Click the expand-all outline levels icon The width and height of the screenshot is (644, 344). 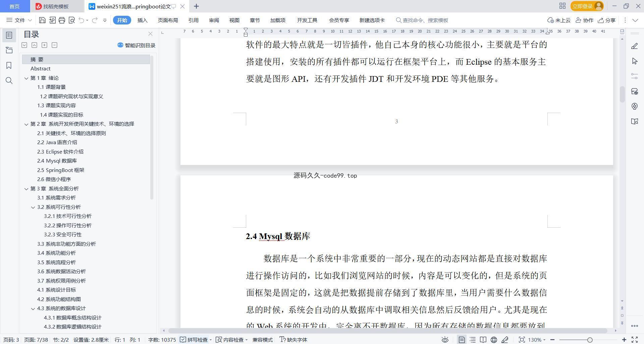click(x=24, y=45)
